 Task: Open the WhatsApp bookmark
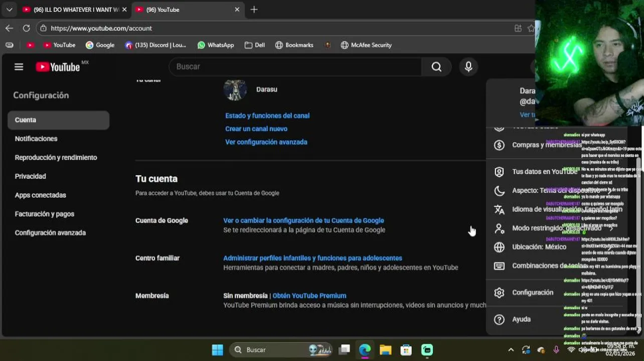(216, 45)
